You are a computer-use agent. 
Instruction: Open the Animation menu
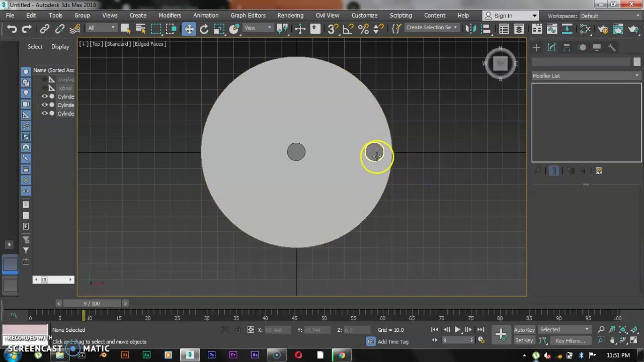pyautogui.click(x=206, y=16)
